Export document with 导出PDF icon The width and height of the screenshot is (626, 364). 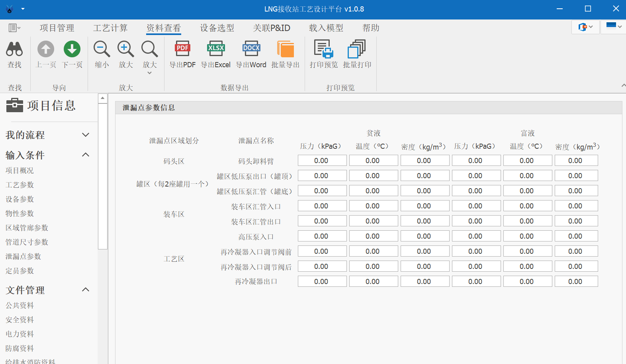click(x=182, y=49)
